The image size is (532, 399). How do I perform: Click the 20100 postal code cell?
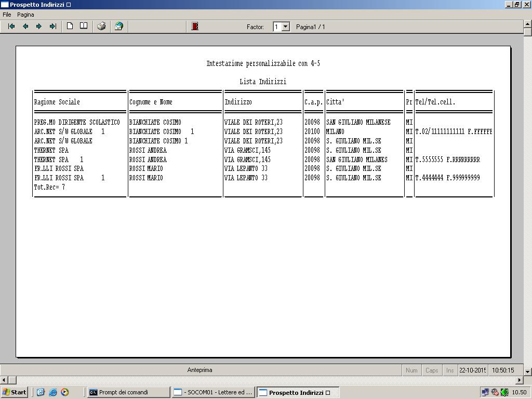(x=312, y=131)
